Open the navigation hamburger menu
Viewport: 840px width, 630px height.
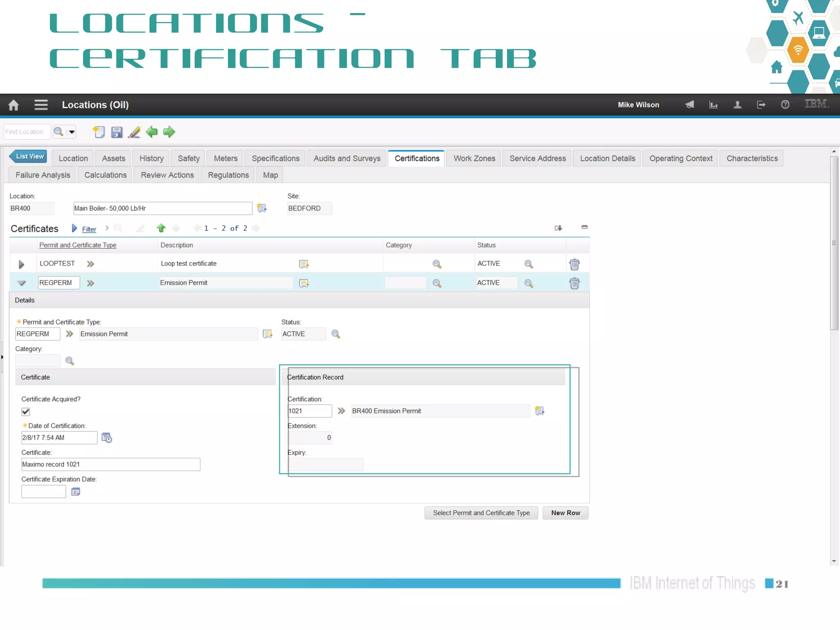point(41,105)
